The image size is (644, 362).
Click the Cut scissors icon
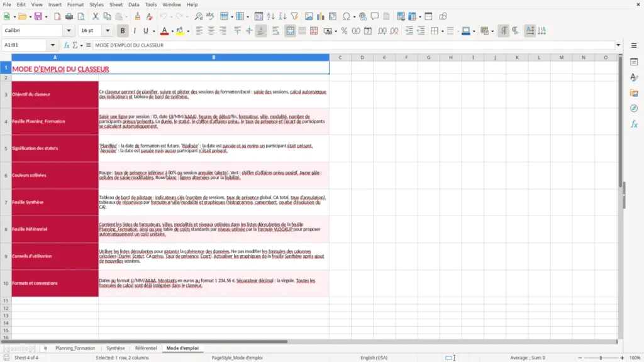[x=96, y=16]
